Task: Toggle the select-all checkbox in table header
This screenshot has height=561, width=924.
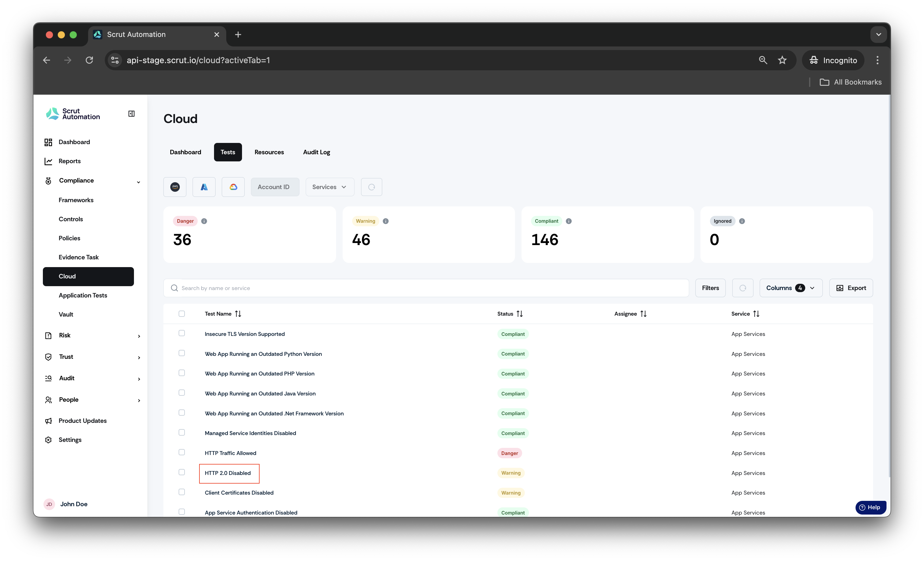Action: point(182,314)
